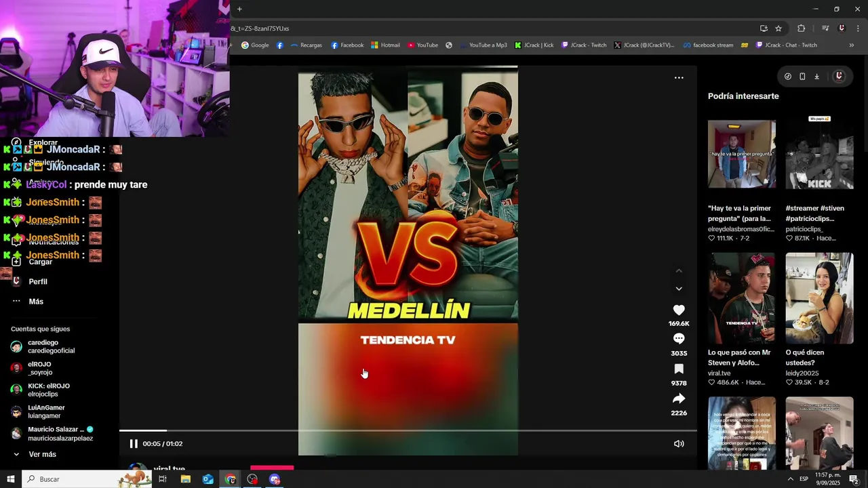The height and width of the screenshot is (488, 868).
Task: Click the ESP language indicator
Action: click(x=804, y=479)
